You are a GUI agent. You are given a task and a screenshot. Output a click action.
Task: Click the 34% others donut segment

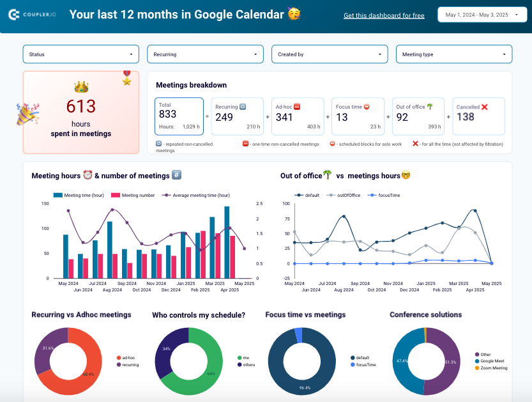tap(167, 349)
